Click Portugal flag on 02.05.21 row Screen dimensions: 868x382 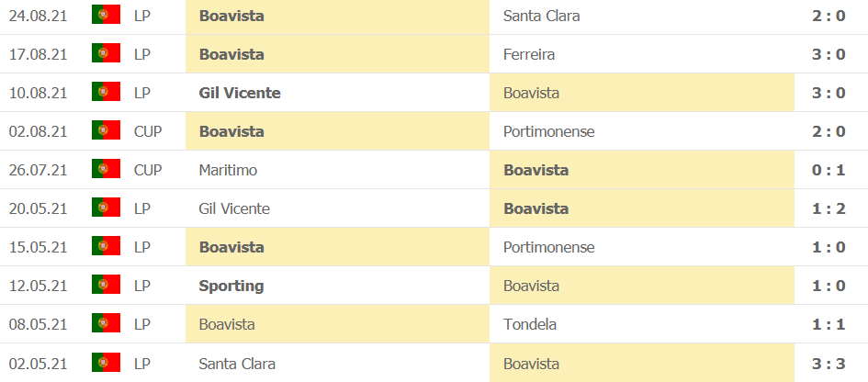107,362
